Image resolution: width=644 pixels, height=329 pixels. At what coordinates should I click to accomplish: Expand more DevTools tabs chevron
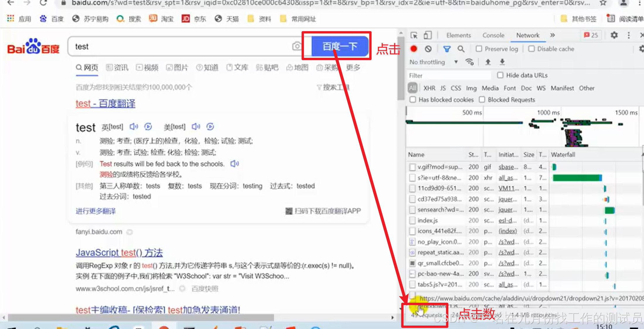pyautogui.click(x=552, y=35)
